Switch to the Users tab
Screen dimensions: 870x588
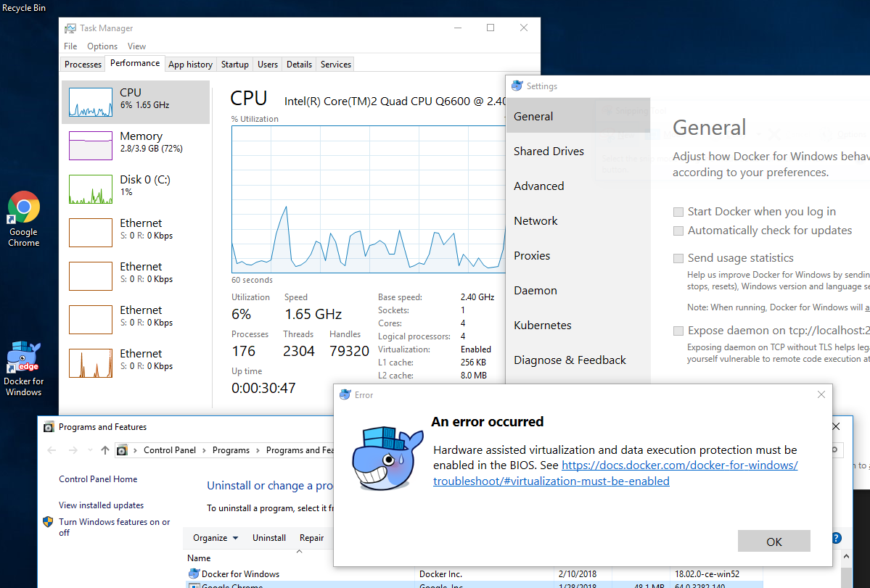click(268, 65)
